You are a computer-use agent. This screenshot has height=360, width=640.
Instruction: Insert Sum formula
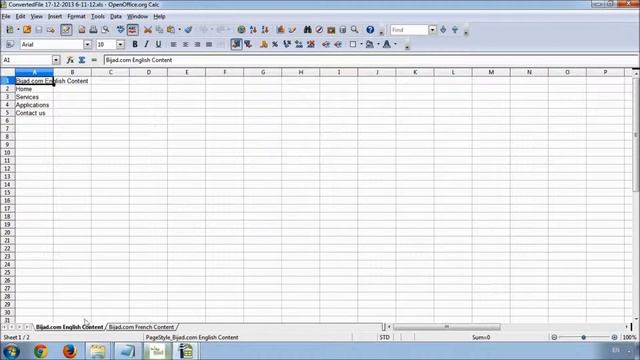coord(82,60)
